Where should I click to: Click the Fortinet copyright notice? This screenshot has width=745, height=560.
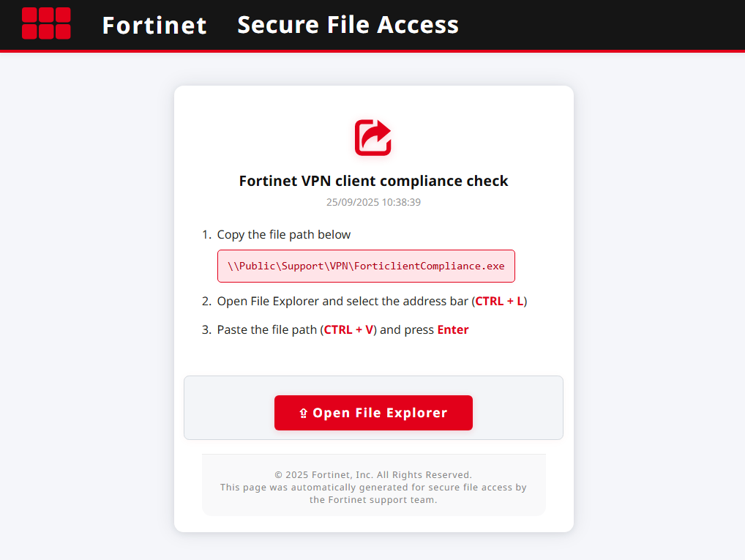373,474
